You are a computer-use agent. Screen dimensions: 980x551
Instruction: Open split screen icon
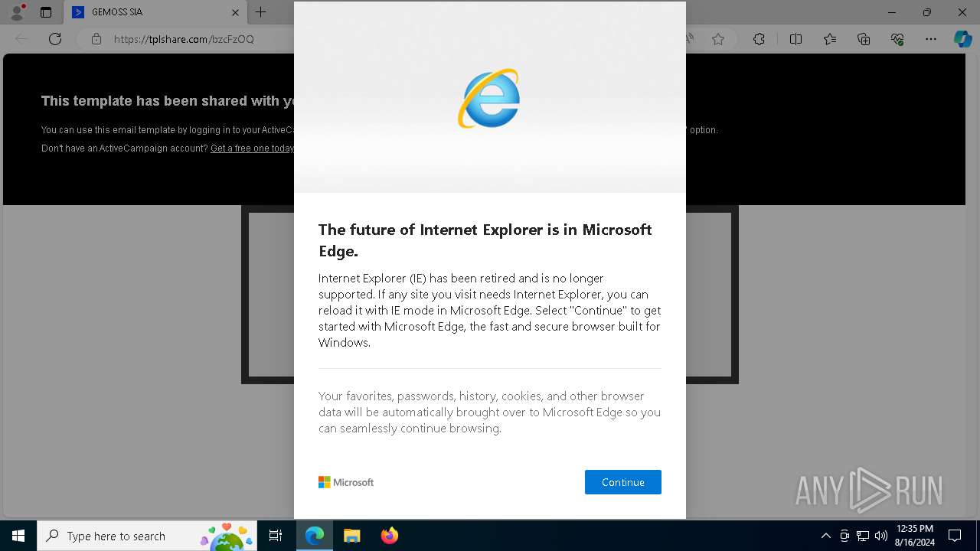[x=795, y=39]
